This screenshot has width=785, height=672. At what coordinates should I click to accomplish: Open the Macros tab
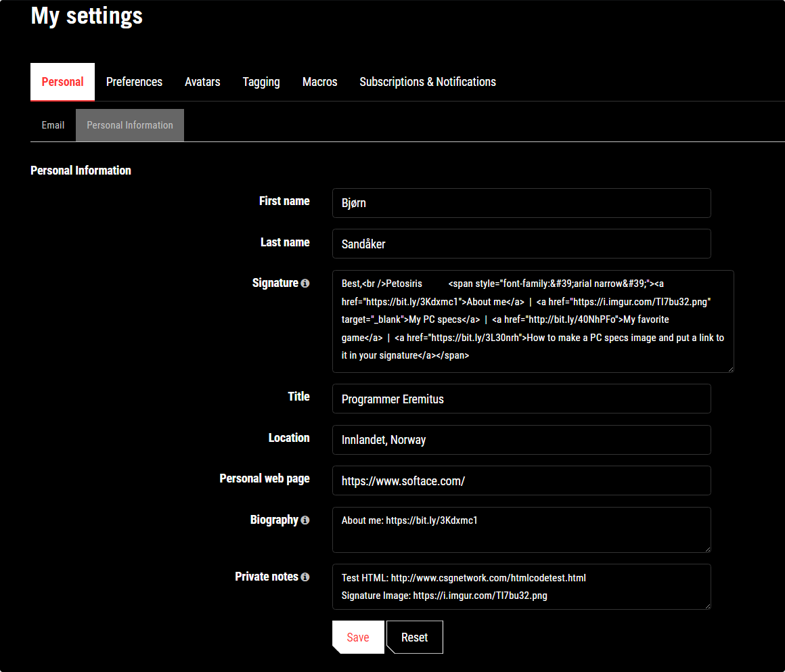[319, 81]
